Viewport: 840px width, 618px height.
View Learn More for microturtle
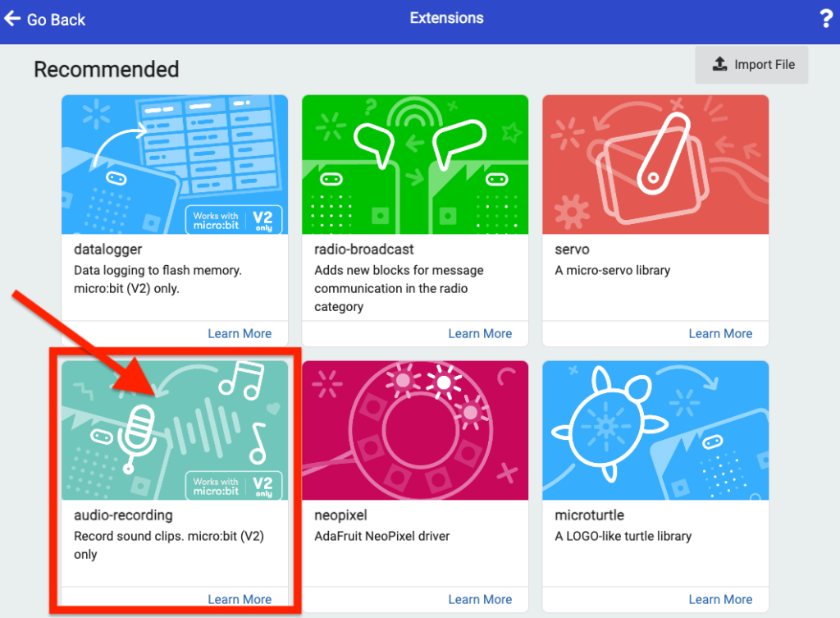click(720, 599)
